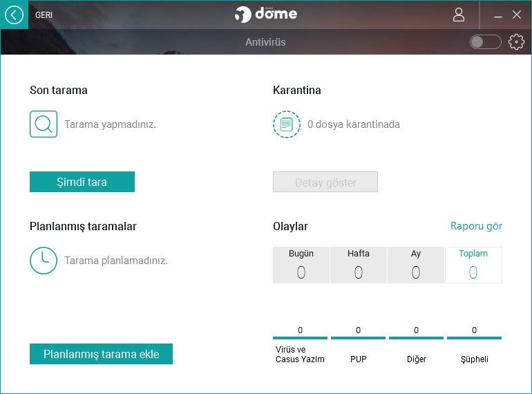
Task: Click the quarantine file icon
Action: point(286,124)
